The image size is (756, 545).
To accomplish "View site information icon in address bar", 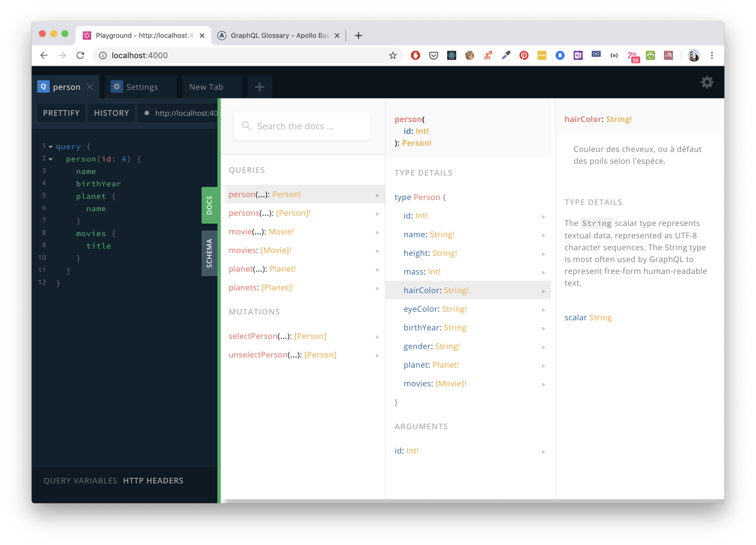I will pyautogui.click(x=103, y=55).
